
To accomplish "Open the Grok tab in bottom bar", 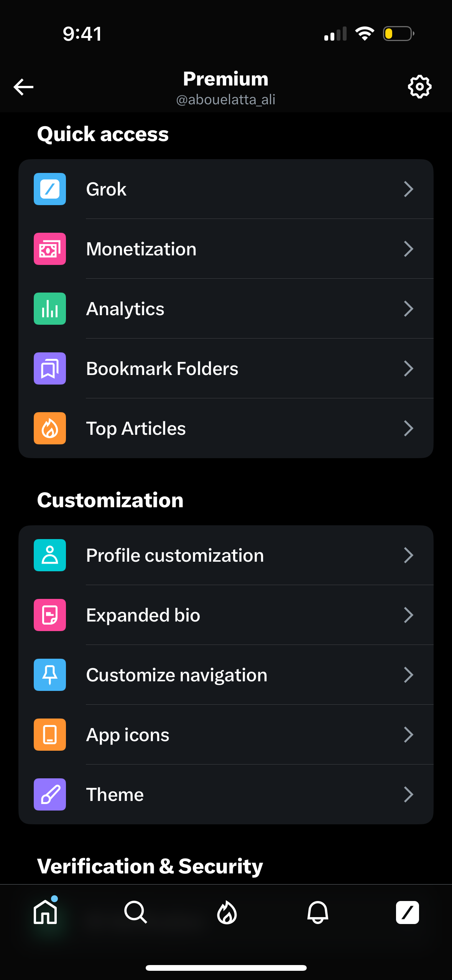I will [407, 912].
